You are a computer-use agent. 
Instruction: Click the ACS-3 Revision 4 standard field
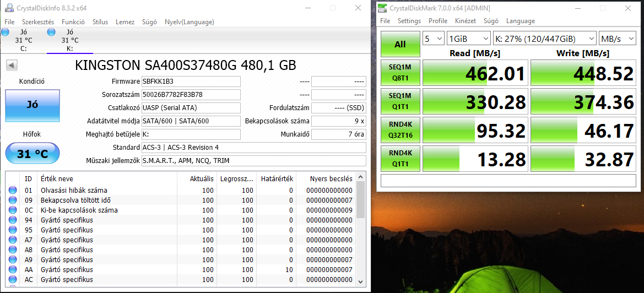click(x=254, y=147)
